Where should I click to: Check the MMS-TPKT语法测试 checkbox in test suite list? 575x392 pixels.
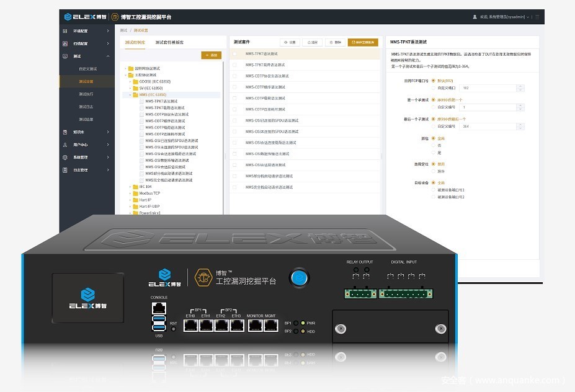[x=234, y=54]
